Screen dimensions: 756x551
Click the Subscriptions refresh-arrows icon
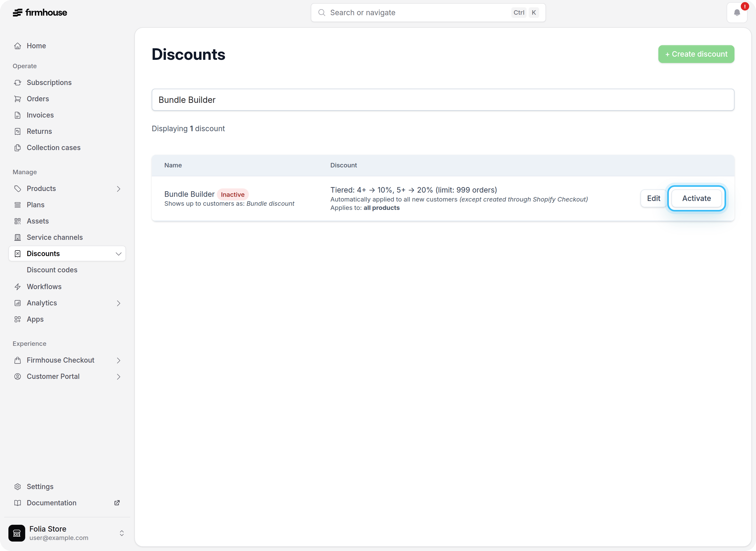tap(18, 83)
